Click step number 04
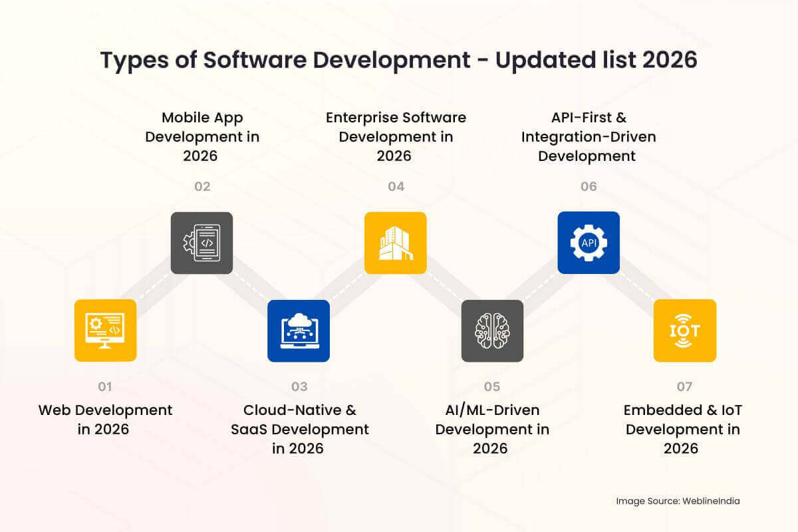798x532 pixels. (396, 186)
